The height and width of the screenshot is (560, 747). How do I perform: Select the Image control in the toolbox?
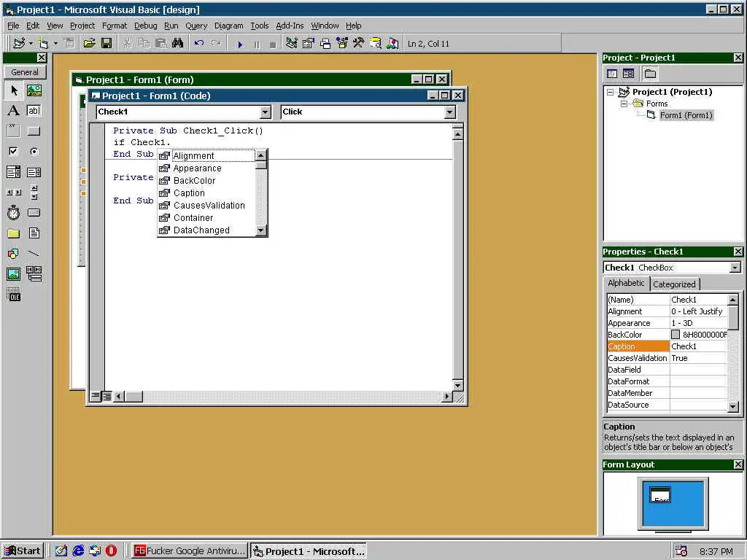pos(14,274)
